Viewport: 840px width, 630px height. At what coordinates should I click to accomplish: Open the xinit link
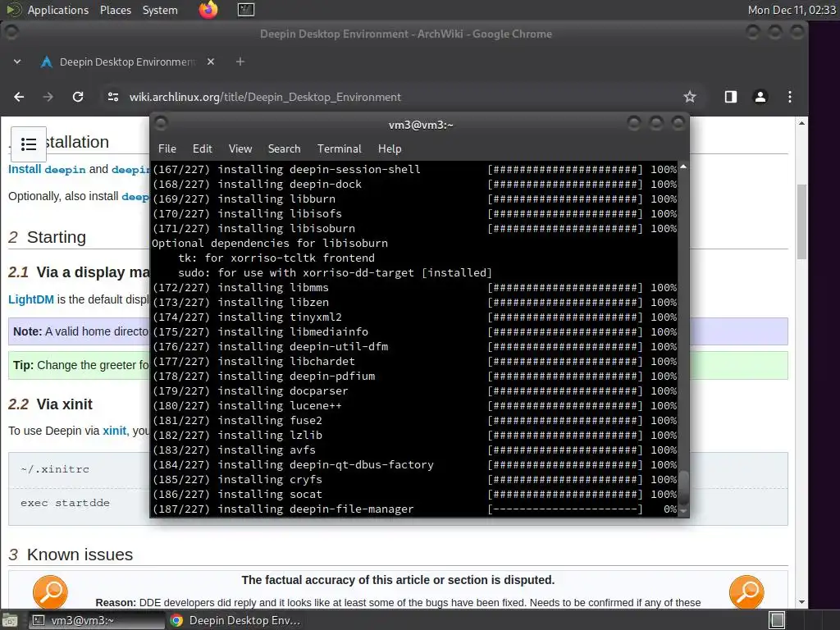(115, 431)
